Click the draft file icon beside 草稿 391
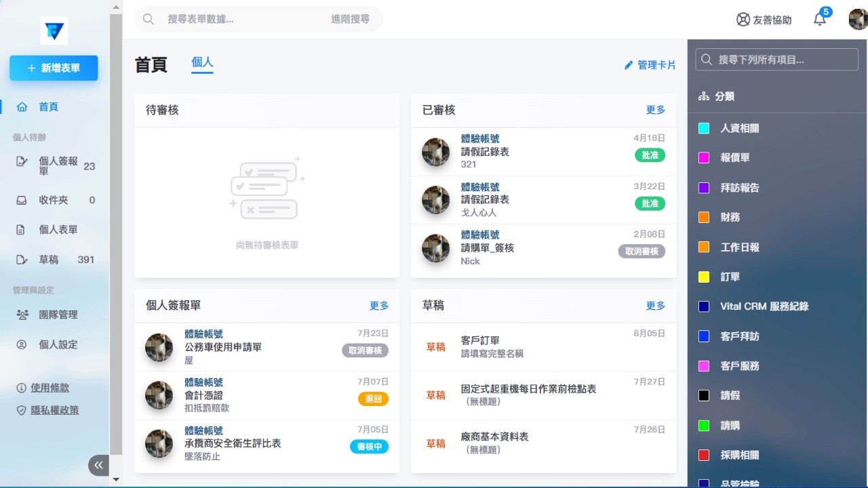868x488 pixels. point(22,260)
